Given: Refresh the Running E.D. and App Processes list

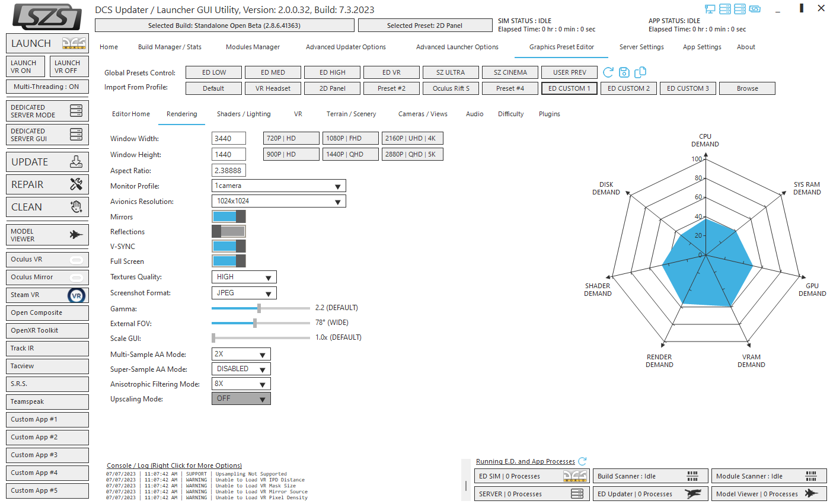Looking at the screenshot, I should (x=582, y=461).
